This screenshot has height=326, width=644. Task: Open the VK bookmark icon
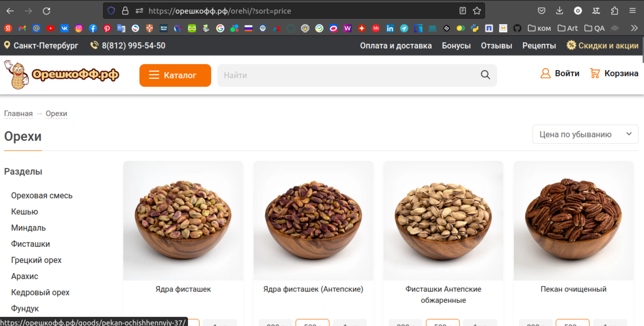click(x=65, y=28)
